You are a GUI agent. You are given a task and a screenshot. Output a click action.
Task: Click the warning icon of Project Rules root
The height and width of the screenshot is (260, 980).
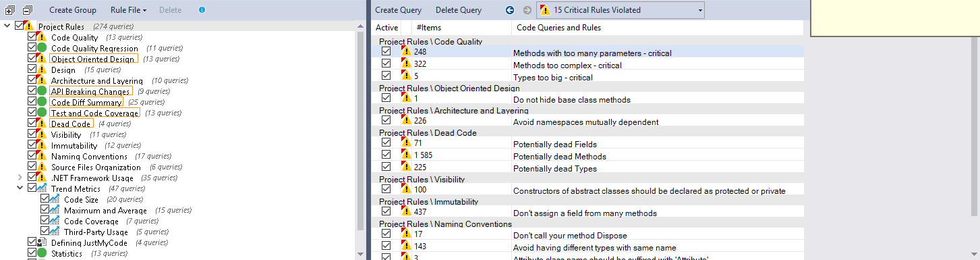pyautogui.click(x=29, y=26)
